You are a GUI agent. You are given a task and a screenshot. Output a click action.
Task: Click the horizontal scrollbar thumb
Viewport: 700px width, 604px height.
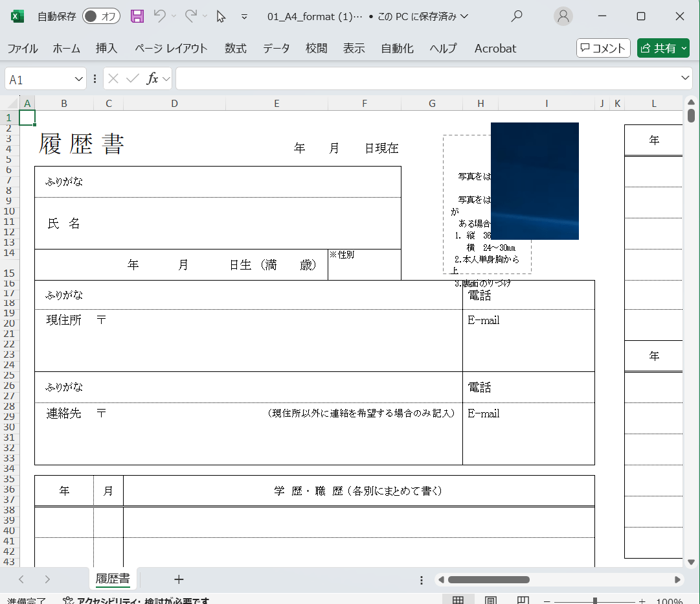[489, 579]
